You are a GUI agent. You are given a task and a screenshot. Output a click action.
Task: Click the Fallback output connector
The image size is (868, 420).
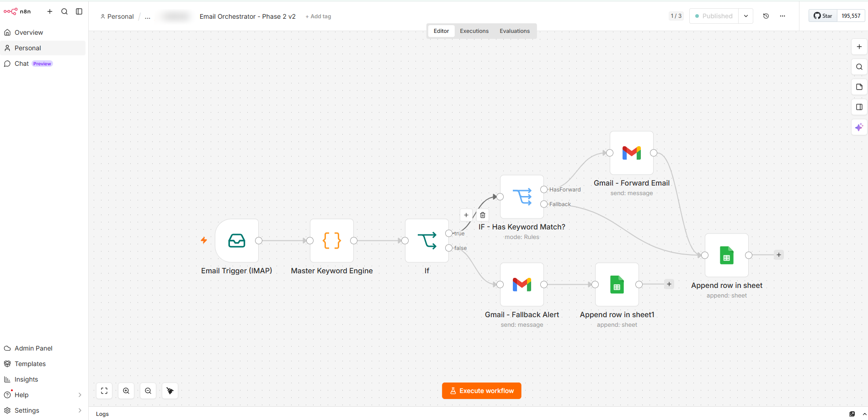click(544, 204)
